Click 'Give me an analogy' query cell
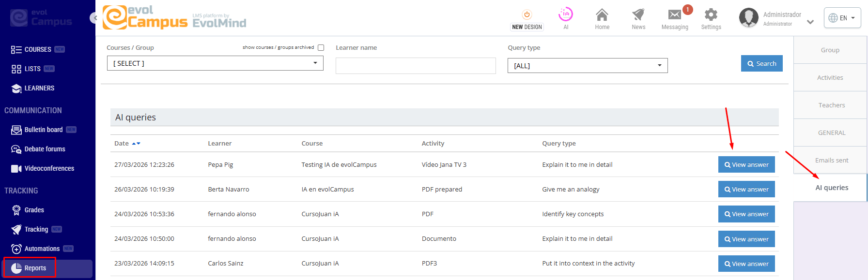The height and width of the screenshot is (280, 868). pyautogui.click(x=571, y=190)
